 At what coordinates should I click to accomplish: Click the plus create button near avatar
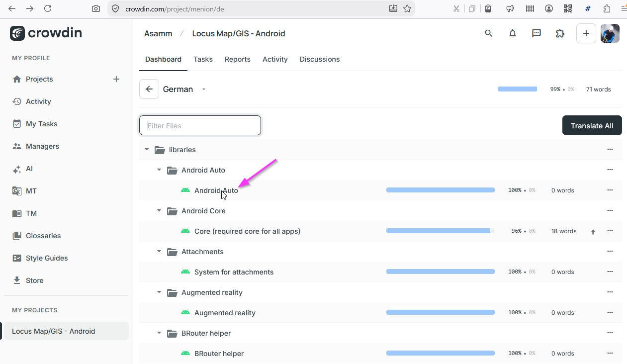click(586, 33)
